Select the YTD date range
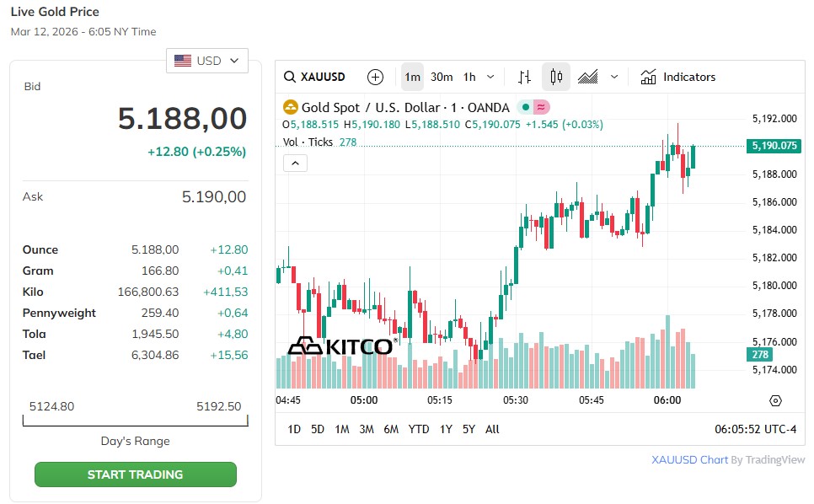The image size is (814, 504). [419, 429]
